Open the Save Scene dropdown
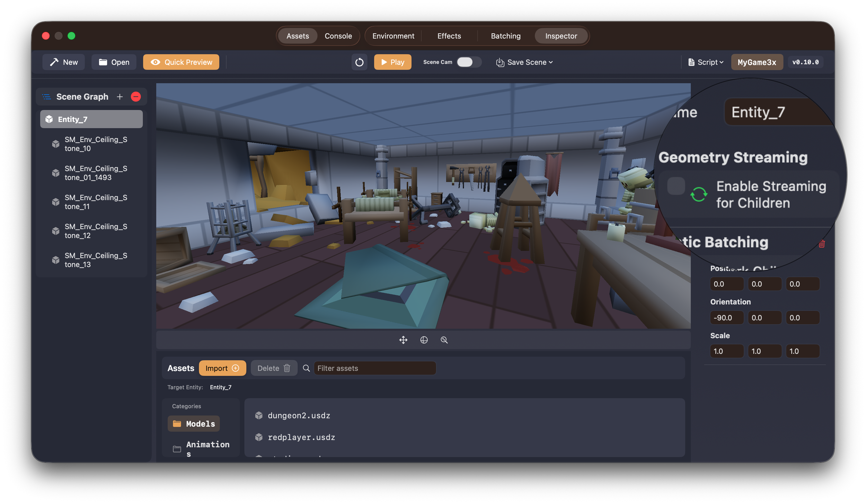Screen dimensions: 866x504 [524, 62]
